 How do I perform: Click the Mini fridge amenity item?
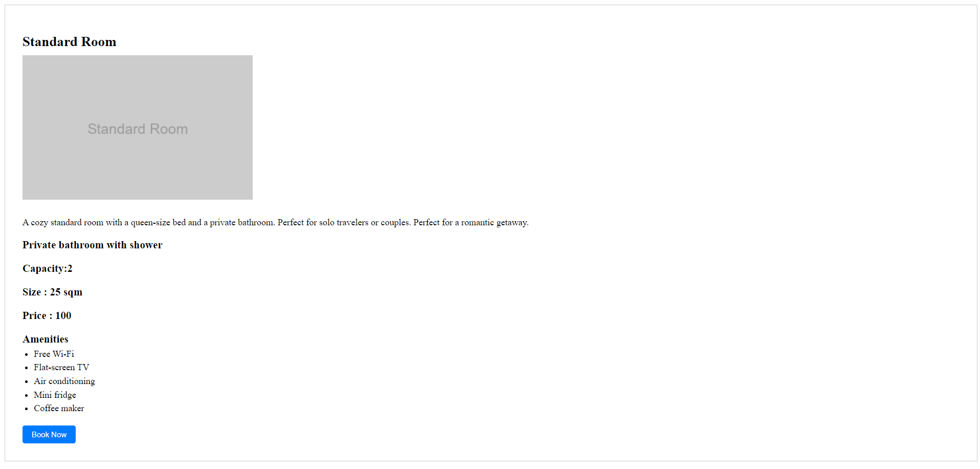(x=55, y=395)
